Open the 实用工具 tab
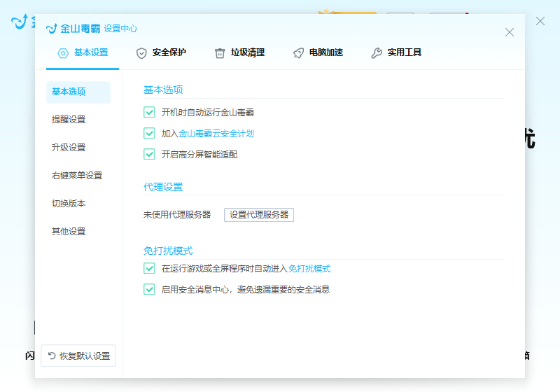 point(396,52)
